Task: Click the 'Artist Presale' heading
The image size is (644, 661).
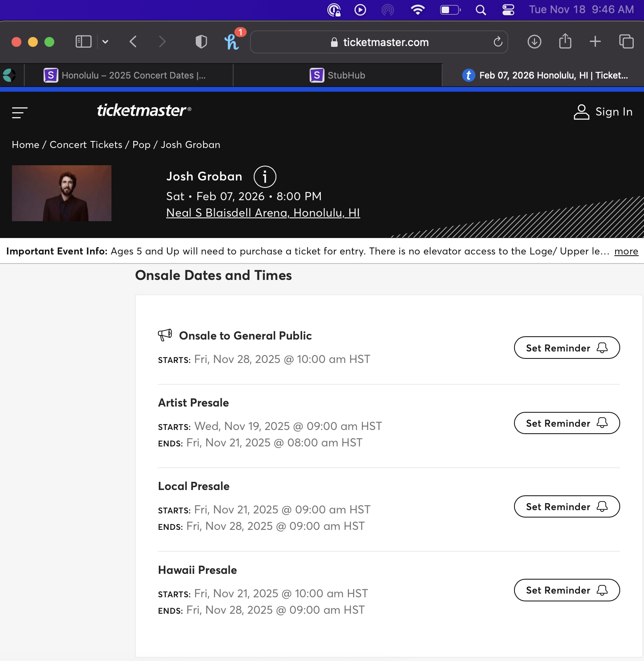Action: coord(194,403)
